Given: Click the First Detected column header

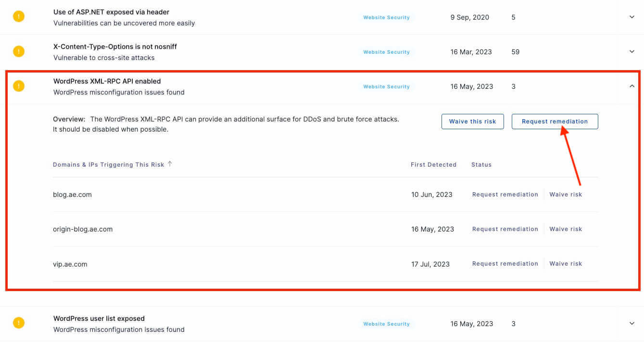Looking at the screenshot, I should pos(433,164).
